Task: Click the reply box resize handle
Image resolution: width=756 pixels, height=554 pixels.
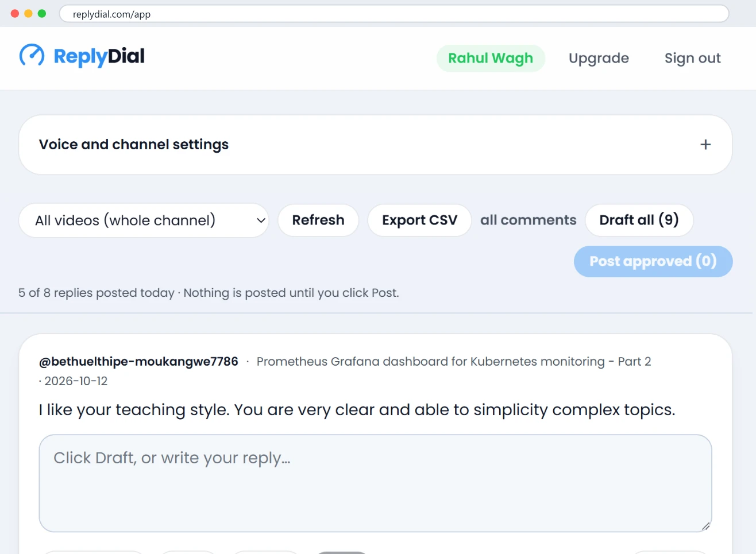Action: (x=706, y=526)
